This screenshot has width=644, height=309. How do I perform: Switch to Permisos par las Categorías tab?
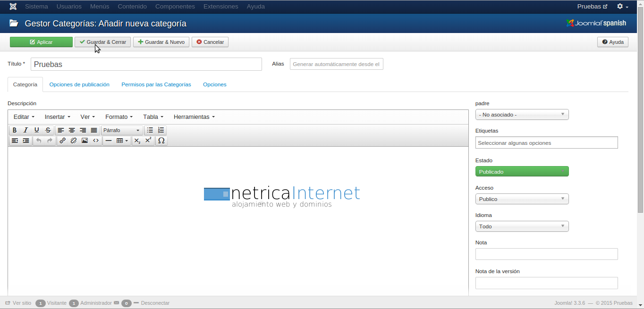(x=156, y=84)
